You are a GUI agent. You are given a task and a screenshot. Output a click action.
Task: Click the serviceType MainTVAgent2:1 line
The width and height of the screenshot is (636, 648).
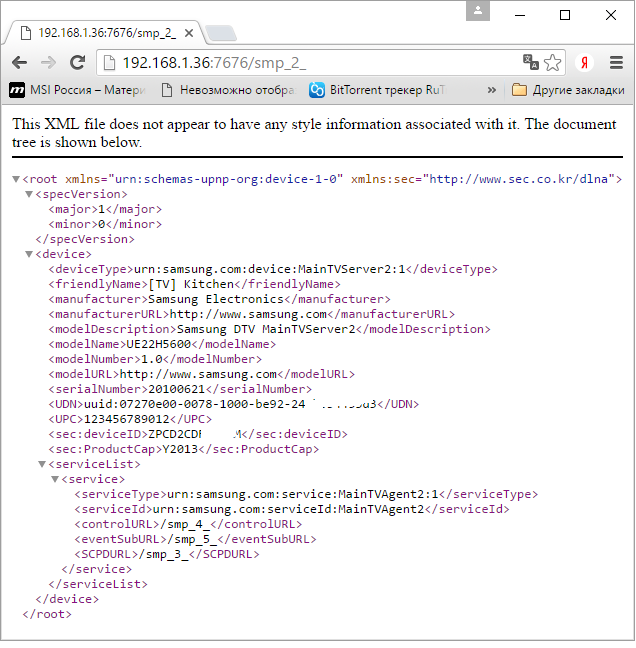pyautogui.click(x=306, y=494)
